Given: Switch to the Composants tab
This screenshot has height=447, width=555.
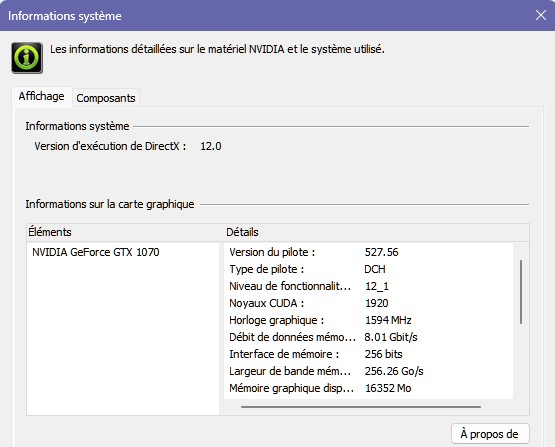Looking at the screenshot, I should (106, 98).
